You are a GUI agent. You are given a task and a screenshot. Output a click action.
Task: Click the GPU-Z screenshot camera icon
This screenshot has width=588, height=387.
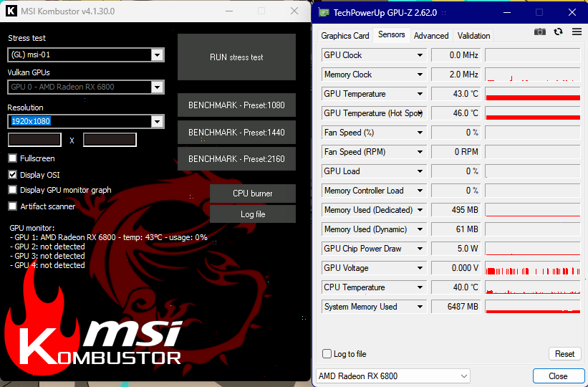click(x=539, y=32)
